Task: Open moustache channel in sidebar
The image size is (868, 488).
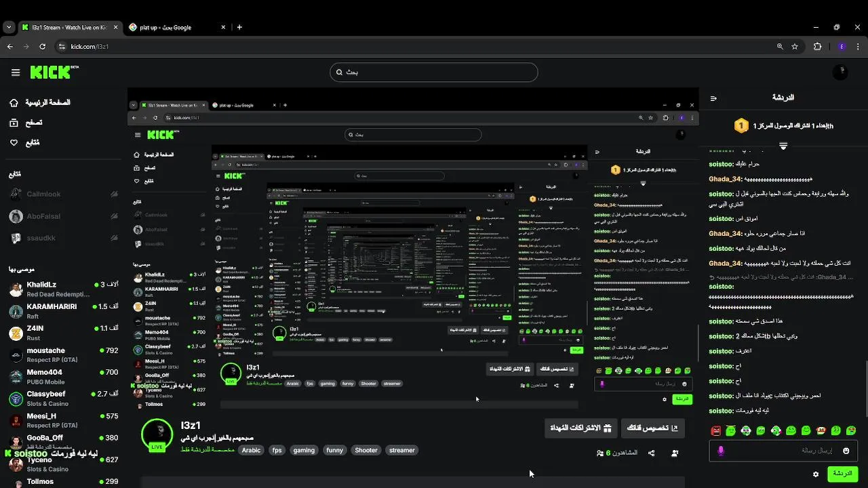Action: [x=64, y=355]
